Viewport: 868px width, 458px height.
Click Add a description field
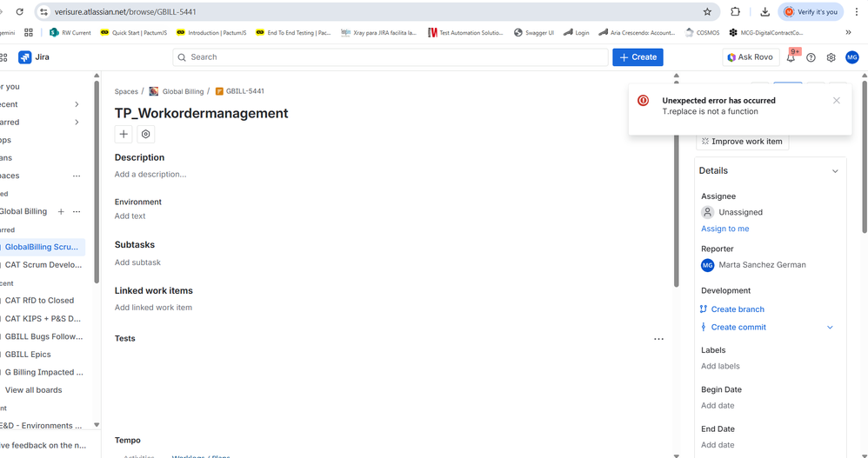[x=150, y=174]
